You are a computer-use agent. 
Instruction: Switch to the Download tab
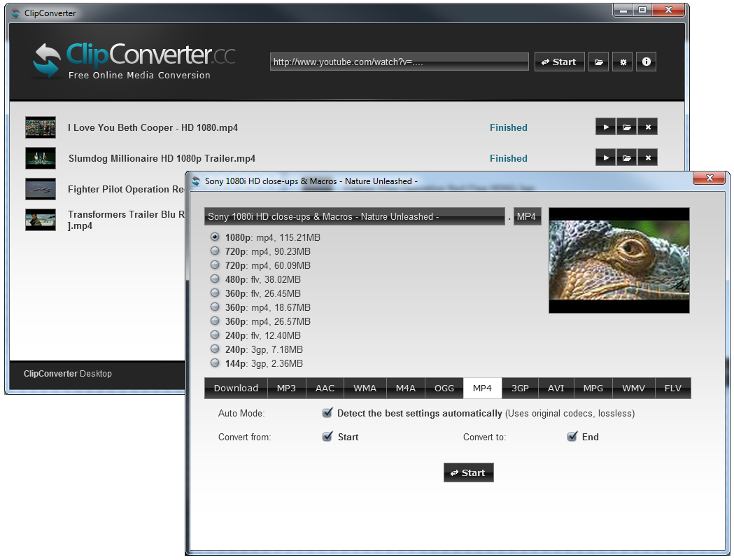click(x=236, y=388)
